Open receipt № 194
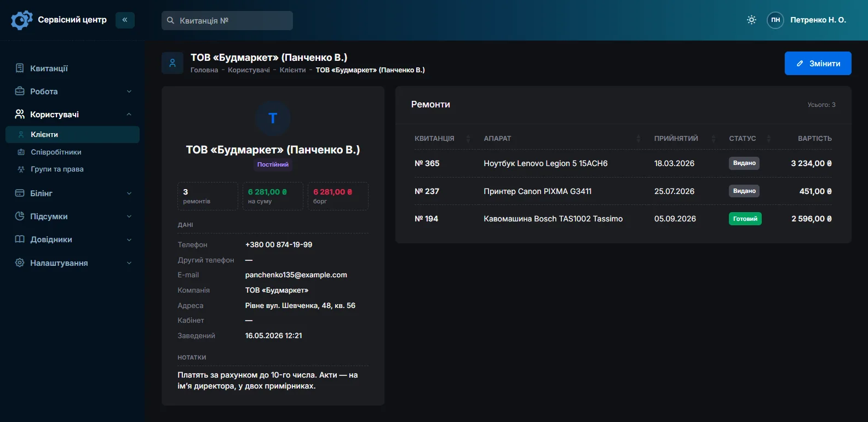The image size is (868, 422). pos(426,219)
